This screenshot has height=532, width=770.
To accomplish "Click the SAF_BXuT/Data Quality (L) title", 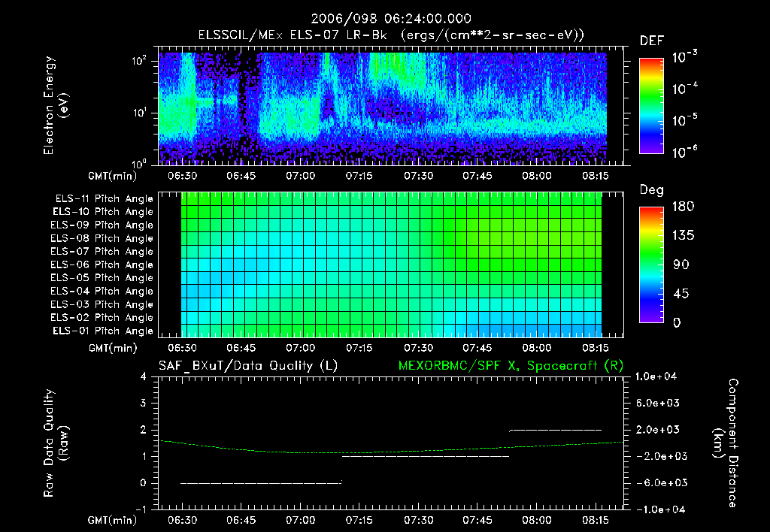I will pos(248,366).
